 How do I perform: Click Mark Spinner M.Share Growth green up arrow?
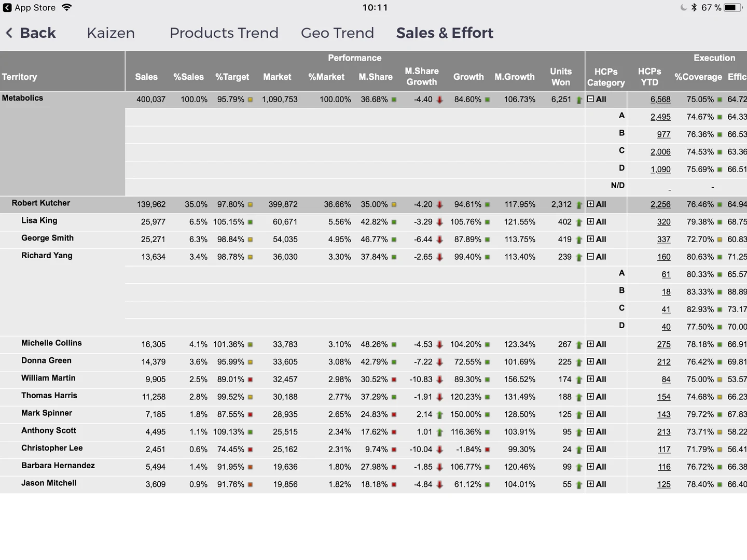439,415
